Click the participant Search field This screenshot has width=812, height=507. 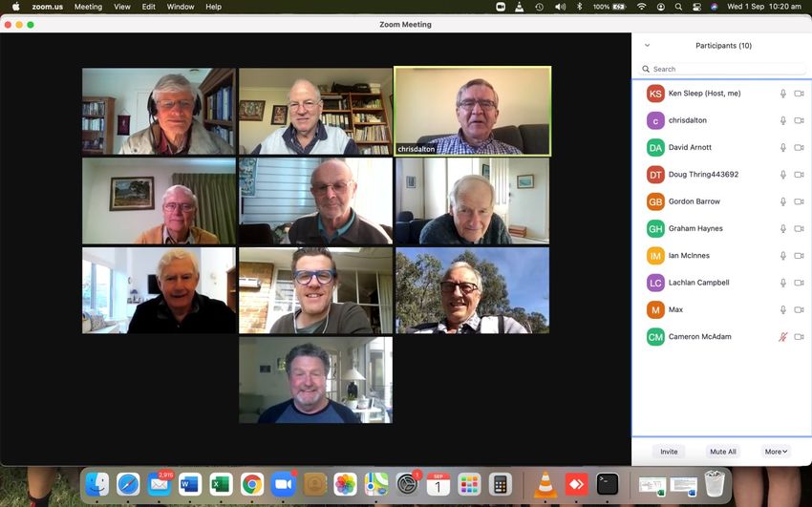[x=722, y=69]
